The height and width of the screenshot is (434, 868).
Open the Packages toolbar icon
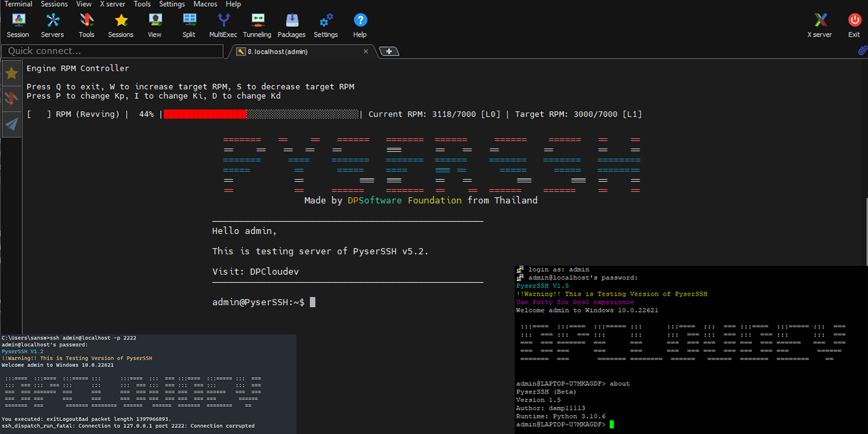292,25
